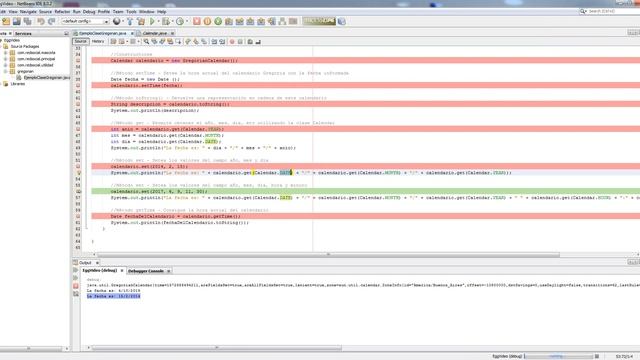Click the red stop icon in Output sidebar
Viewport: 640px width, 360px height.
(x=76, y=286)
